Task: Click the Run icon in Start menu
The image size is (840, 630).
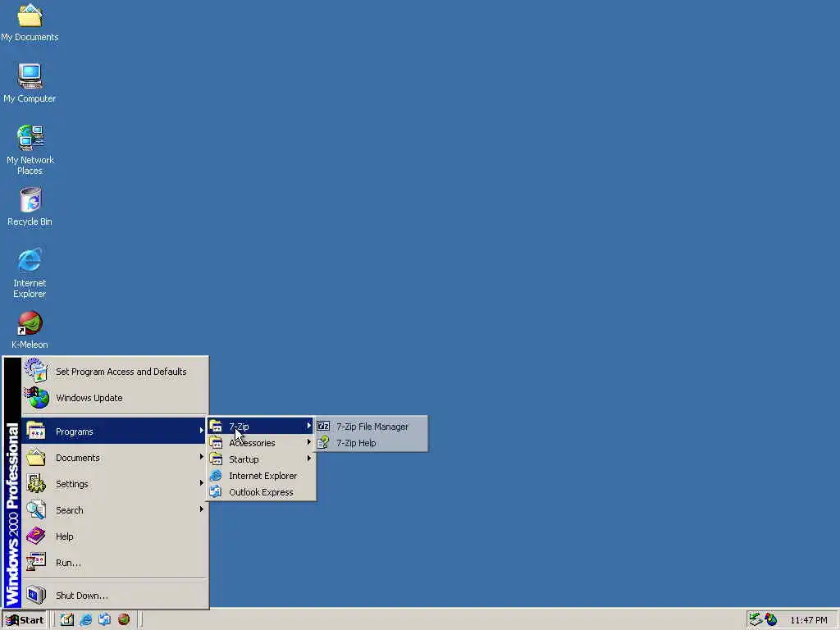Action: 36,562
